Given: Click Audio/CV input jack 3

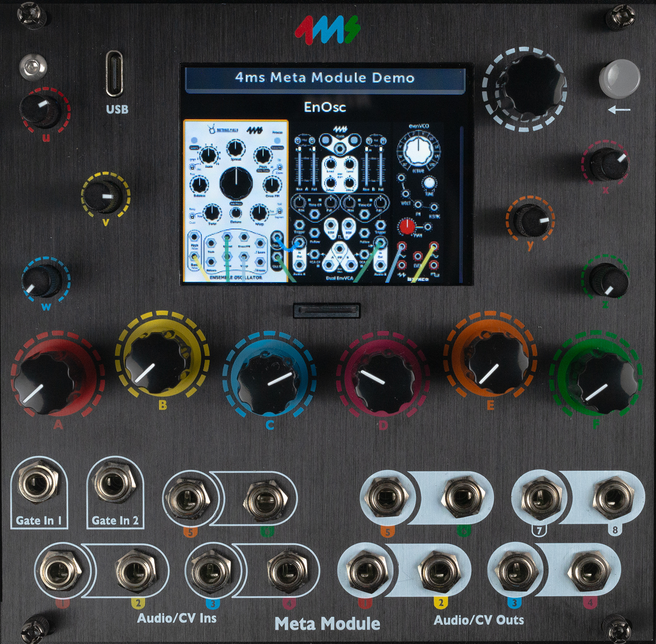Looking at the screenshot, I should click(x=211, y=571).
